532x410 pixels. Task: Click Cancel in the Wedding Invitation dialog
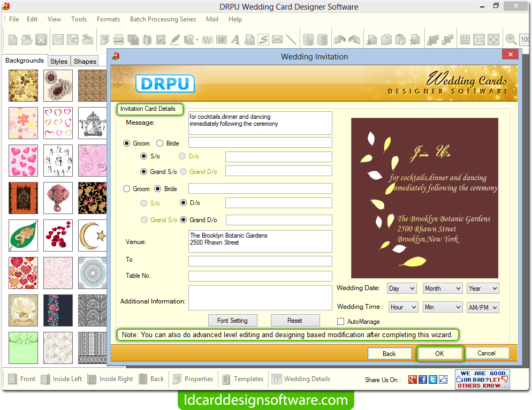pos(487,353)
